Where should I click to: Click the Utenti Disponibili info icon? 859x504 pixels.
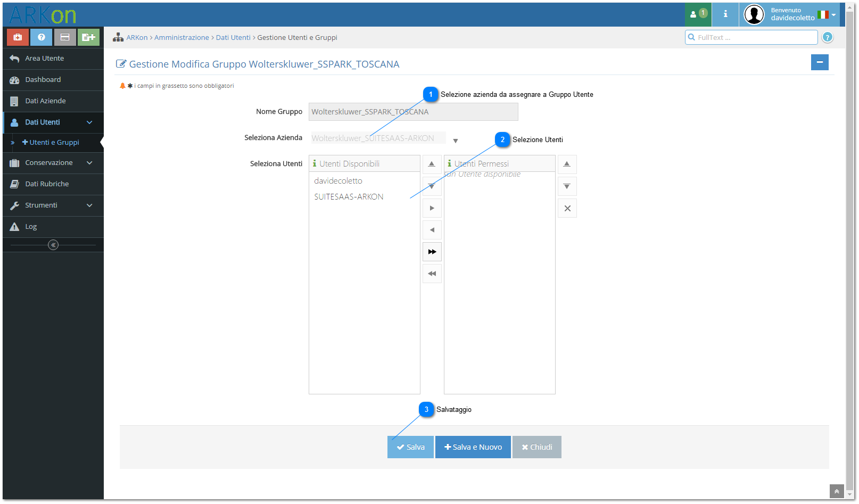coord(315,163)
